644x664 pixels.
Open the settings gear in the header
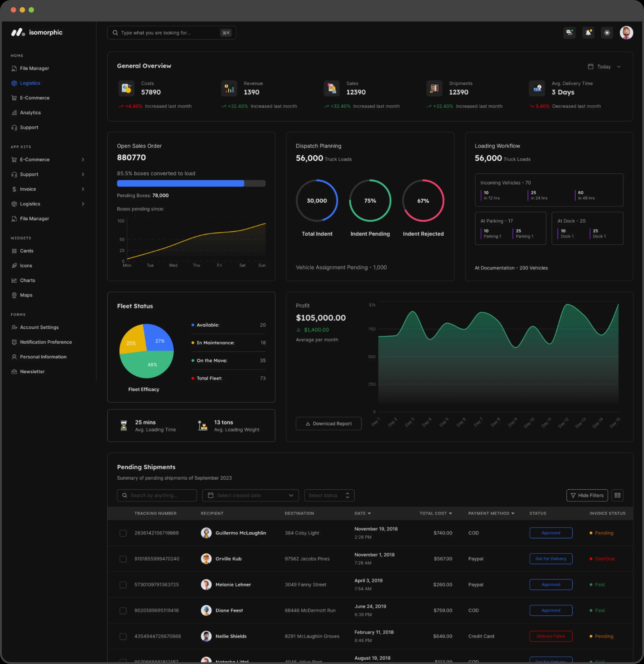[607, 32]
